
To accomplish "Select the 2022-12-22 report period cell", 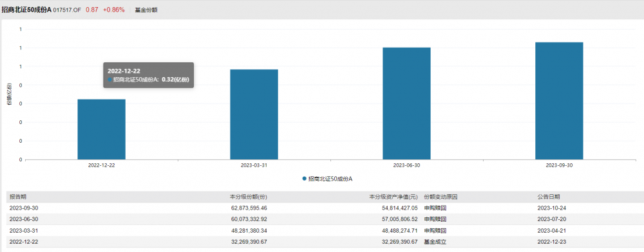I will click(x=24, y=242).
